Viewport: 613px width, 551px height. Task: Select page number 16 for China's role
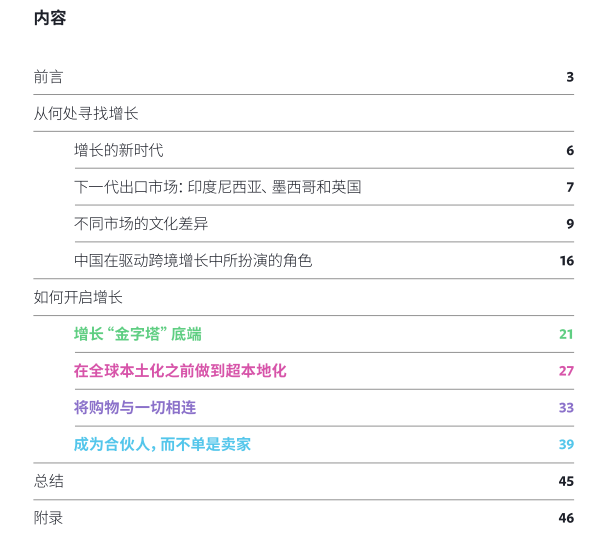click(566, 261)
